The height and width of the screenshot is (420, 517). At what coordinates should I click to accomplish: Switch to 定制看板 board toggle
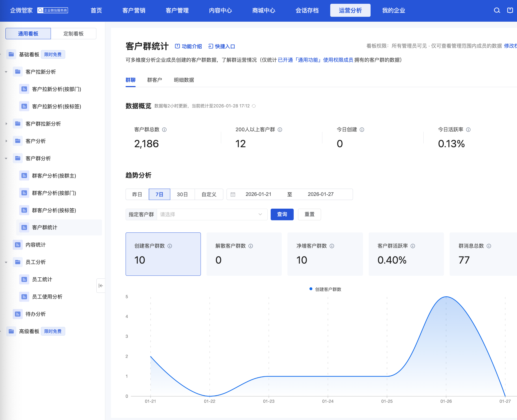click(x=74, y=34)
